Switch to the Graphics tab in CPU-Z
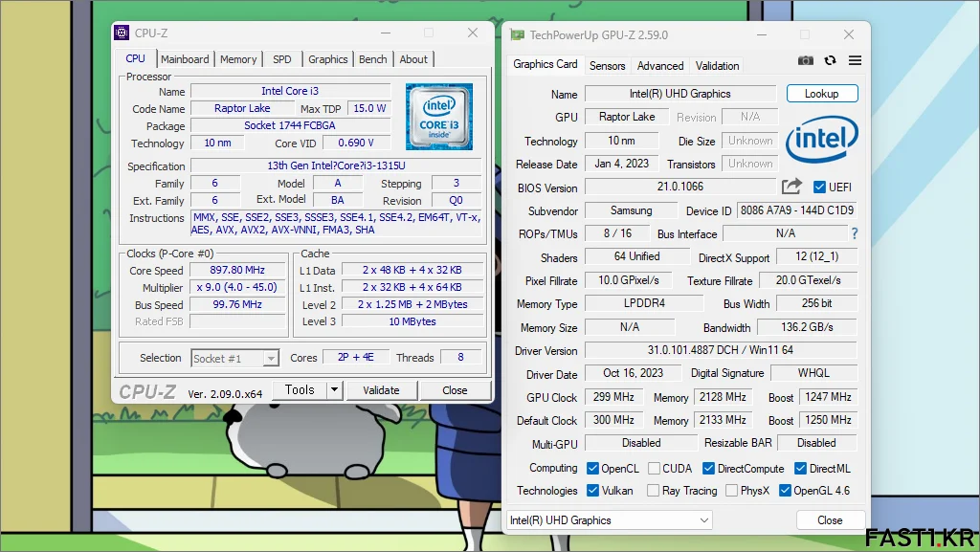The image size is (980, 552). pyautogui.click(x=327, y=59)
